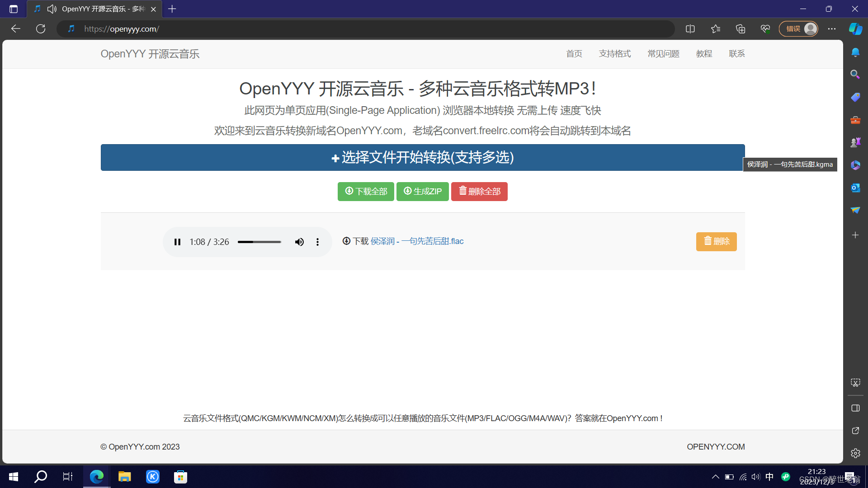Delete all converted files
The image size is (868, 488).
coord(479,192)
